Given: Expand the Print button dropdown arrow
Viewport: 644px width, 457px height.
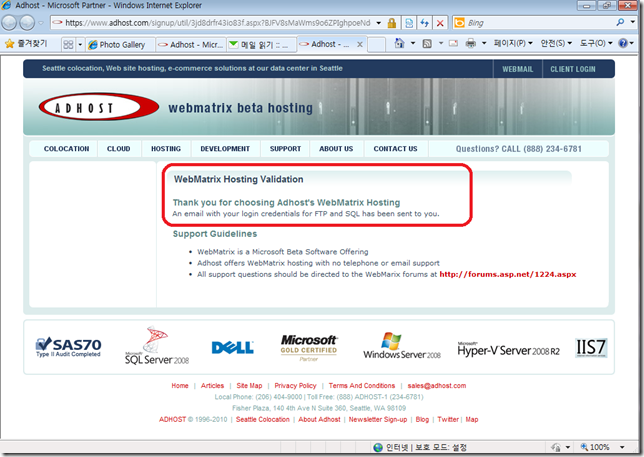Looking at the screenshot, I should (484, 43).
